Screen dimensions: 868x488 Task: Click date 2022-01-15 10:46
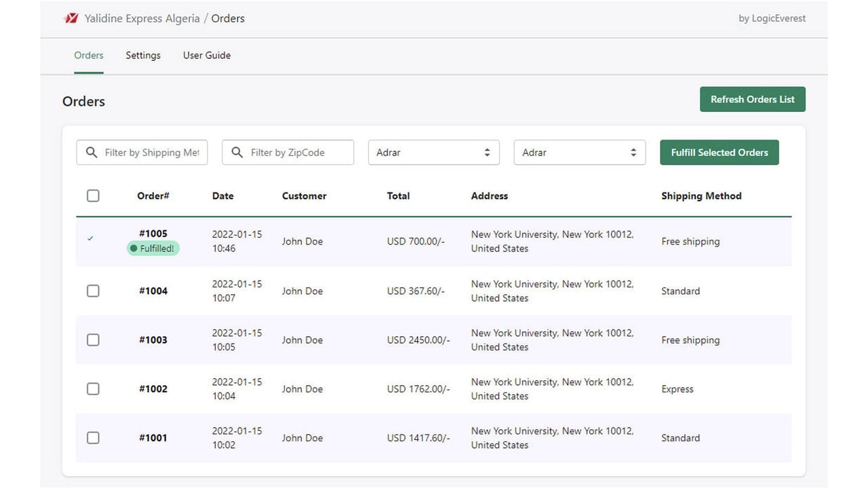tap(237, 241)
